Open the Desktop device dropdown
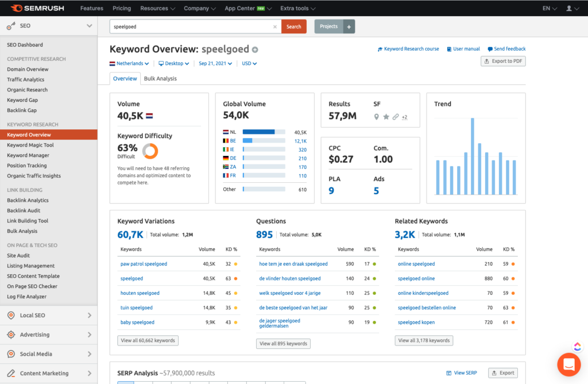Image resolution: width=588 pixels, height=384 pixels. (173, 63)
